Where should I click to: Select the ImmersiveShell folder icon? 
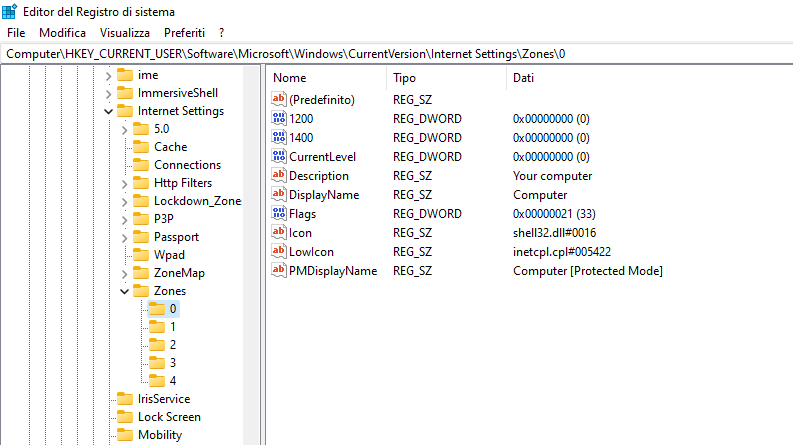click(x=124, y=93)
